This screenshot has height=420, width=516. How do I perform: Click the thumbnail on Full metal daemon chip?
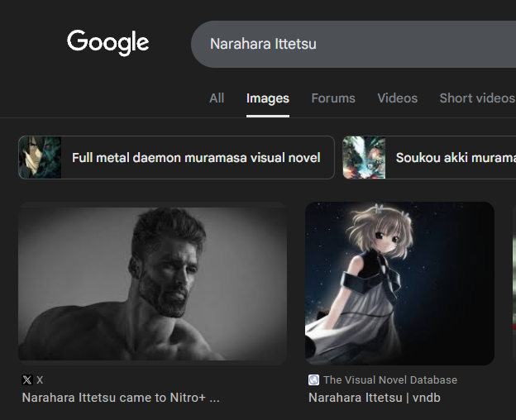coord(41,158)
